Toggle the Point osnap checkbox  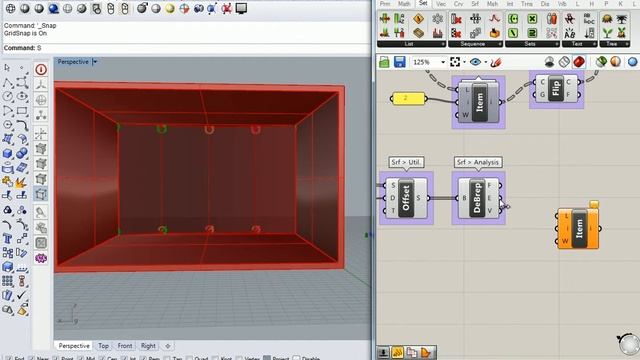(56, 358)
